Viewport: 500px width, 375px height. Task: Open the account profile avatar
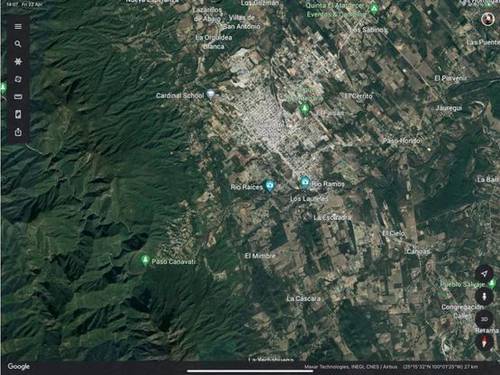[488, 19]
